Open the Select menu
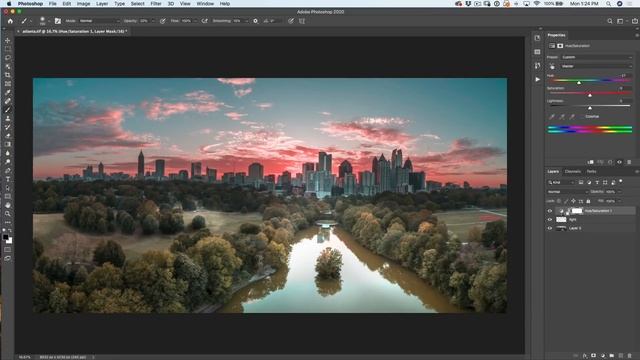 [x=138, y=4]
